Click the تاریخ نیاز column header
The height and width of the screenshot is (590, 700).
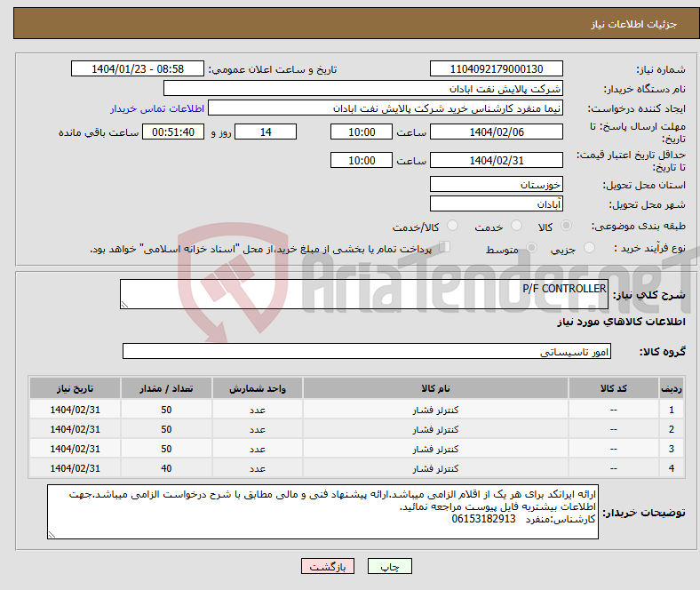(75, 389)
